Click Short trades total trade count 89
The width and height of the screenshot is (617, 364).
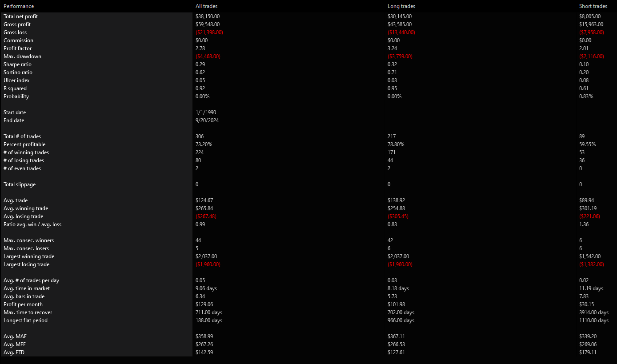pyautogui.click(x=582, y=136)
